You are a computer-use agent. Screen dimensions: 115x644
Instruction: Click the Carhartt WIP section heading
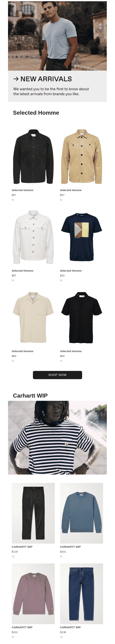click(x=30, y=395)
